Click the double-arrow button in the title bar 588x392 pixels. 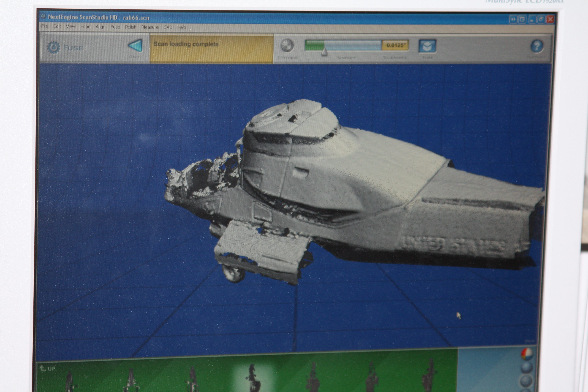click(513, 19)
